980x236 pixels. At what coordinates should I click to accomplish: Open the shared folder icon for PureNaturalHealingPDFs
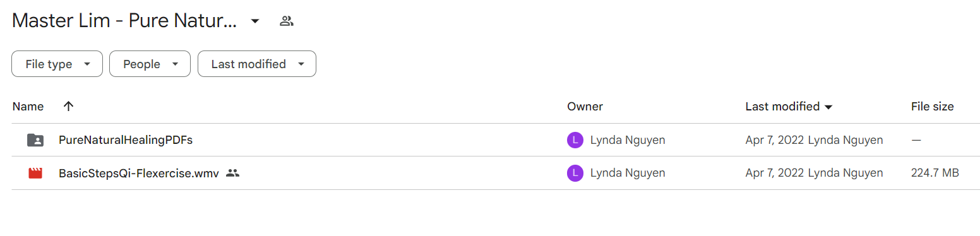click(x=35, y=140)
